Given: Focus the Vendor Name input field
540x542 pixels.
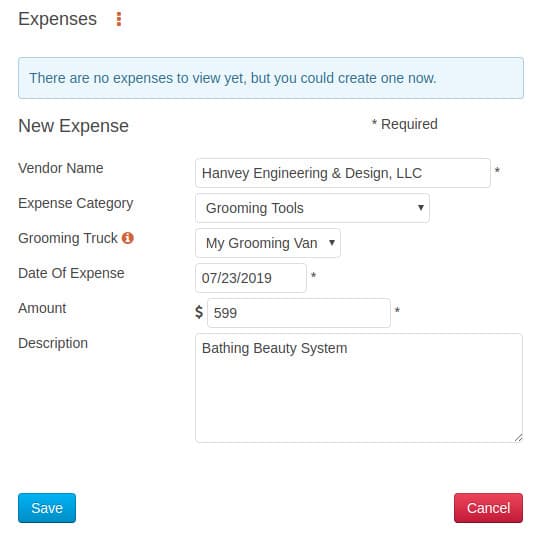Looking at the screenshot, I should [x=343, y=173].
